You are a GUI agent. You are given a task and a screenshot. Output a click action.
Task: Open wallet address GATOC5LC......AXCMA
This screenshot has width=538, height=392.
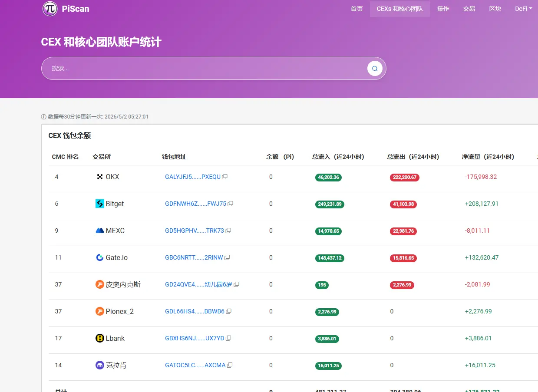click(x=195, y=366)
